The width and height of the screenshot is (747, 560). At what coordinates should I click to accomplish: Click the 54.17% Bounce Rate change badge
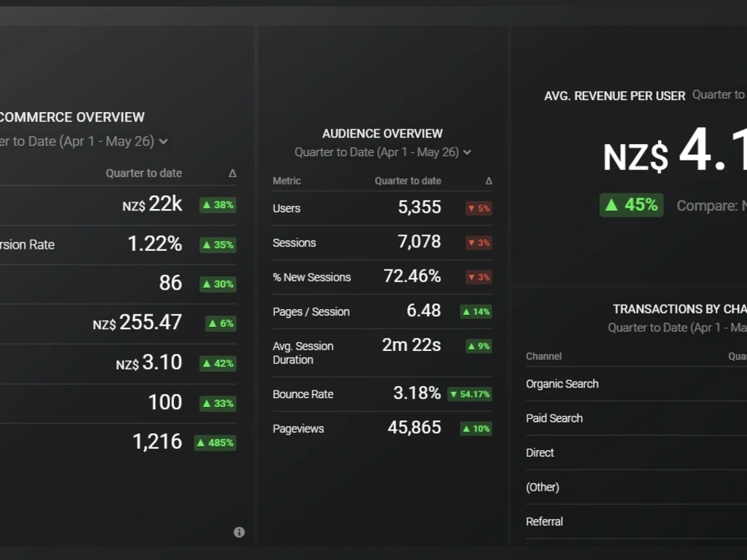(470, 394)
